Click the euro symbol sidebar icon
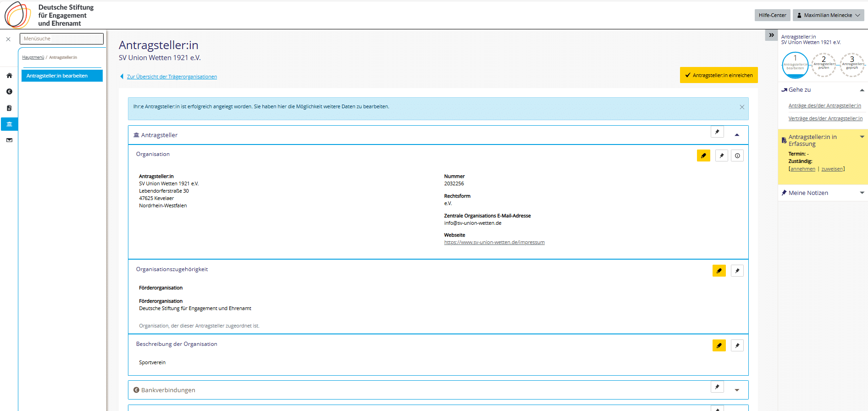The width and height of the screenshot is (868, 411). (9, 92)
